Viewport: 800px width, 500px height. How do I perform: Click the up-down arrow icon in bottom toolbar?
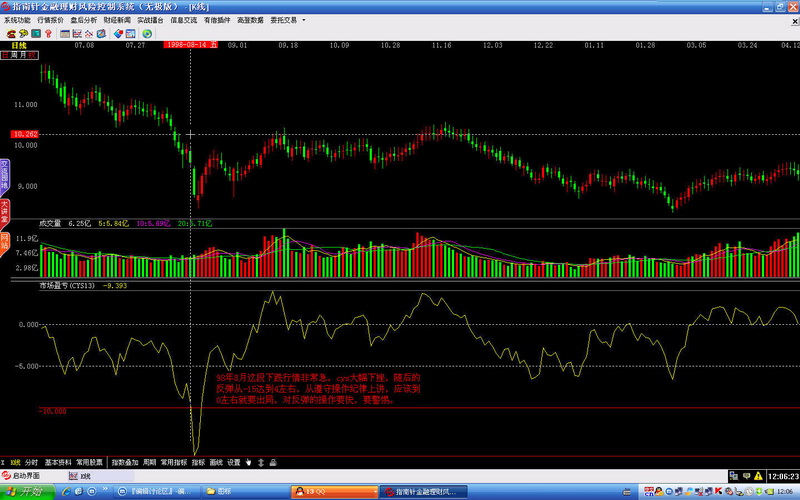[260, 463]
